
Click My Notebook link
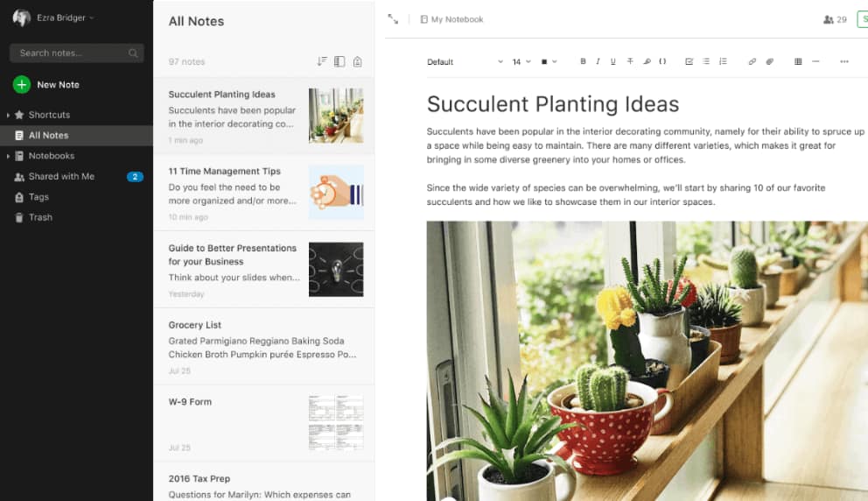pos(451,19)
